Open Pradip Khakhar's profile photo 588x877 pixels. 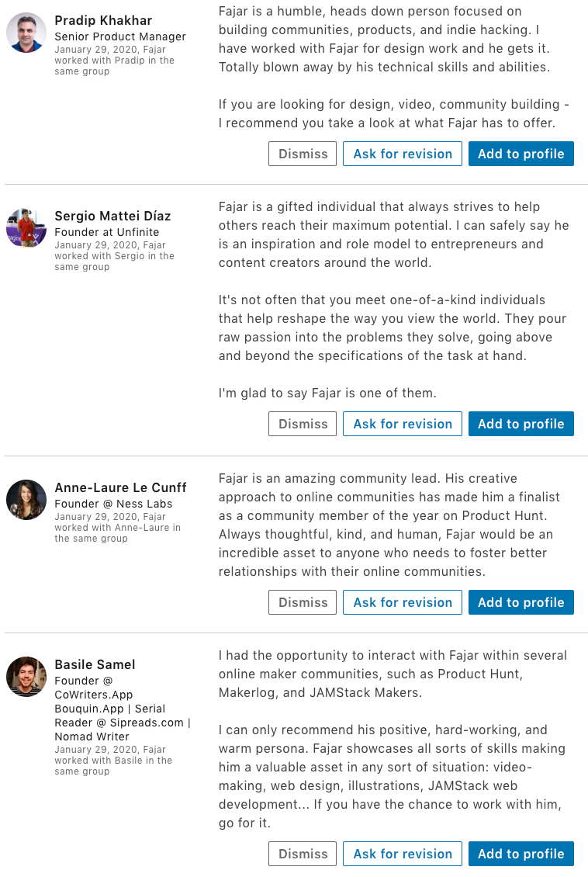click(x=26, y=33)
